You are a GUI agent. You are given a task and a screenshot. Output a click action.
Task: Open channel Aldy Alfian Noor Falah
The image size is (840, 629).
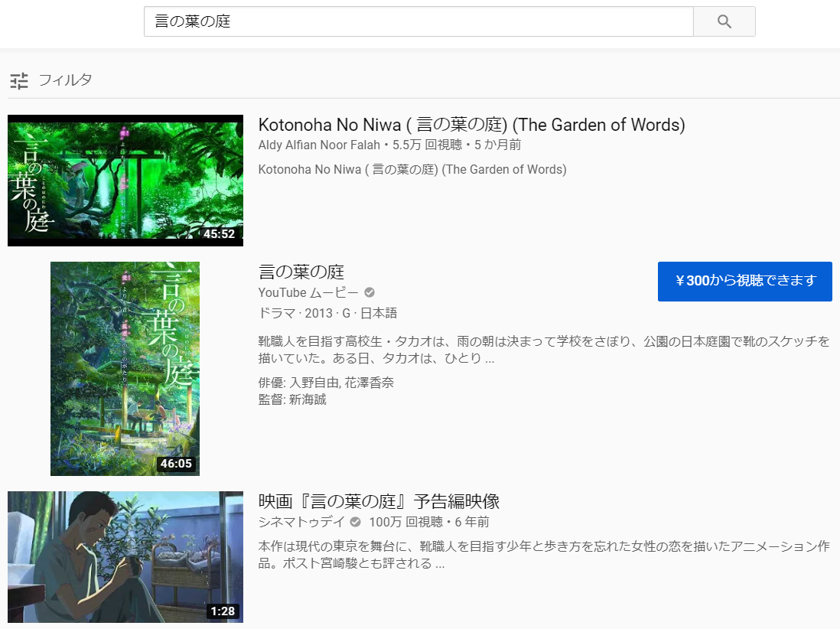[319, 145]
